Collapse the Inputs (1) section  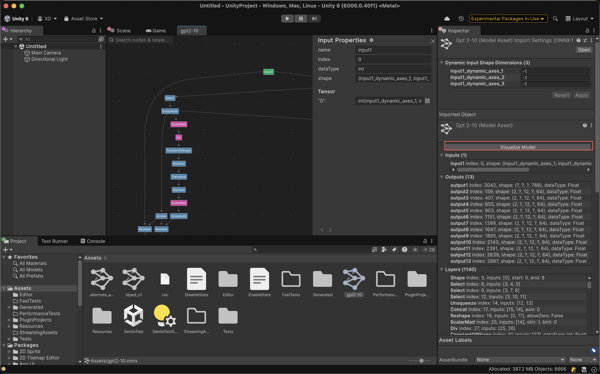442,155
